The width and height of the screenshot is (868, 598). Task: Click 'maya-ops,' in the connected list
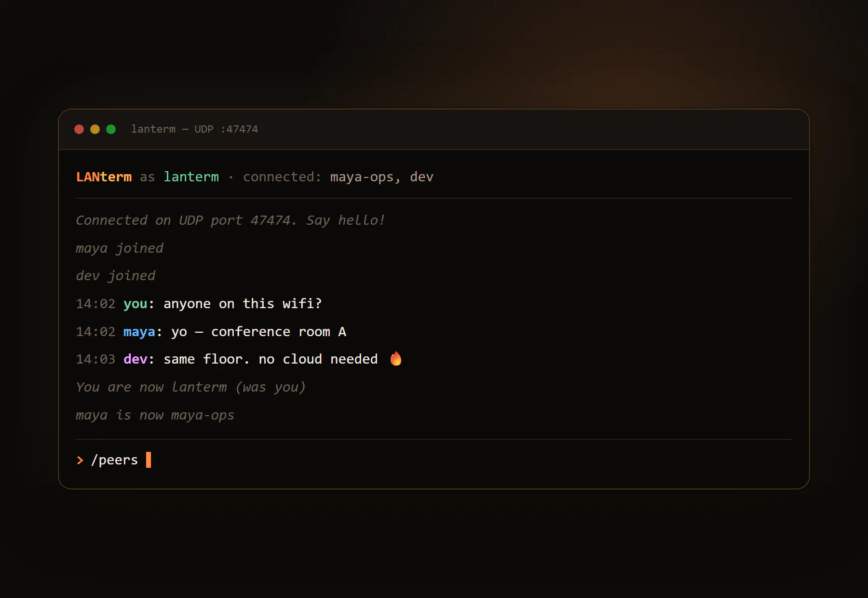[x=366, y=177]
